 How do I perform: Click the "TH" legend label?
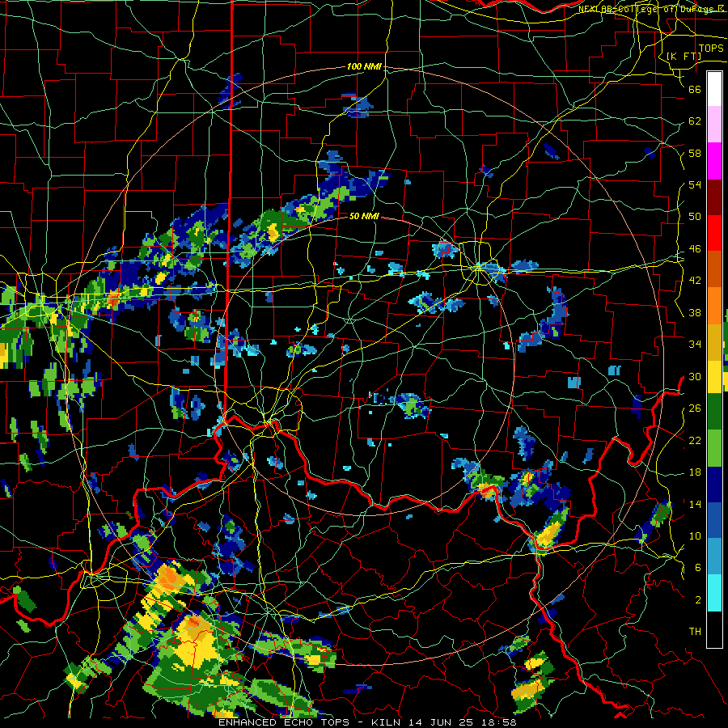tap(695, 632)
